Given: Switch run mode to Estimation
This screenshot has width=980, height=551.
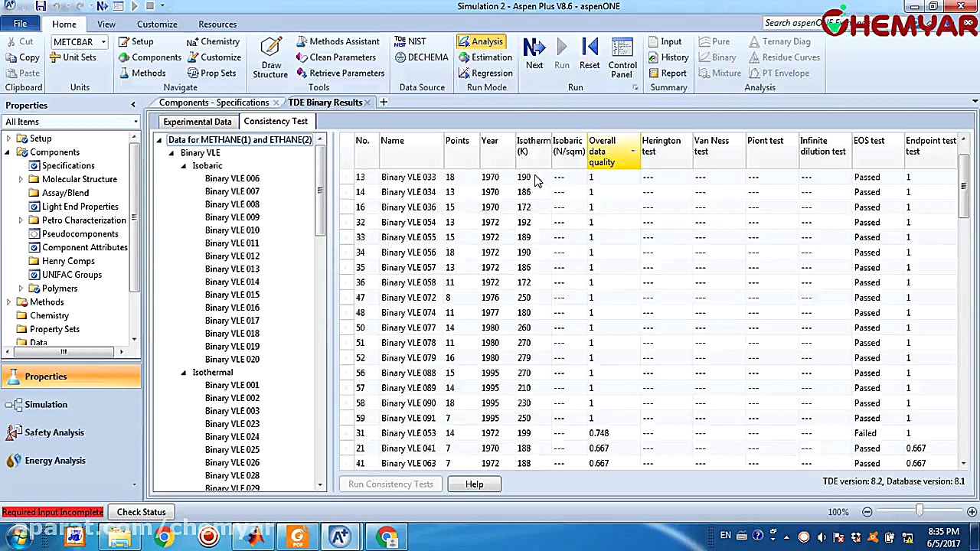Looking at the screenshot, I should click(485, 57).
